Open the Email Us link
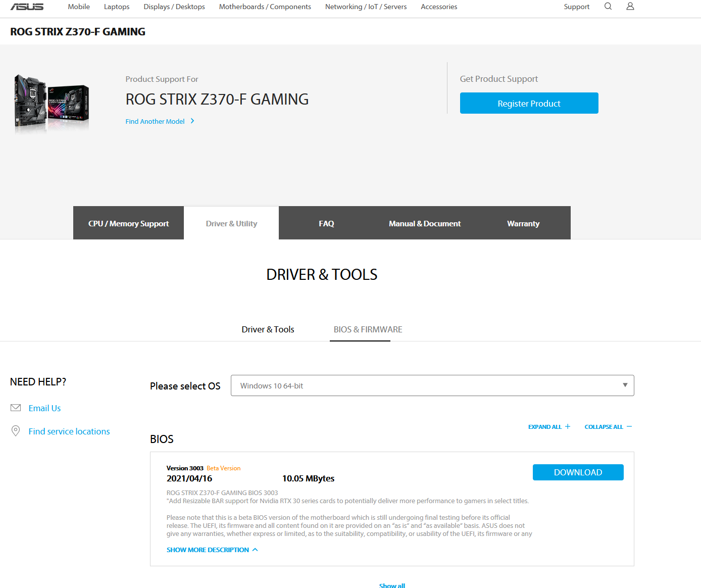This screenshot has height=588, width=701. 44,408
